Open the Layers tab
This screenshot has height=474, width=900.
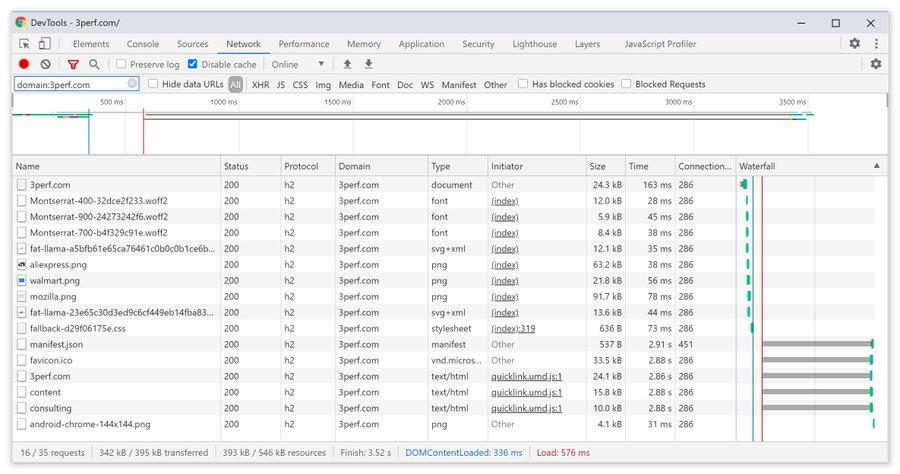[x=587, y=44]
